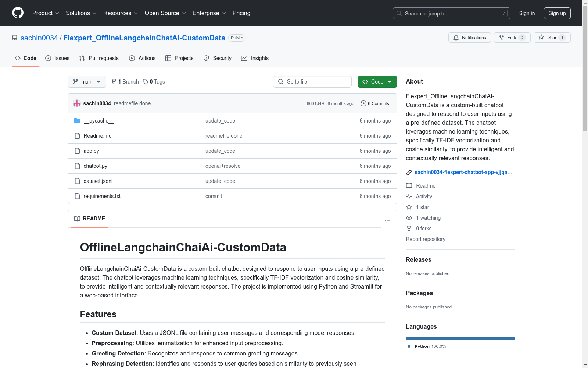
Task: Click the Notifications bell button
Action: click(x=469, y=38)
